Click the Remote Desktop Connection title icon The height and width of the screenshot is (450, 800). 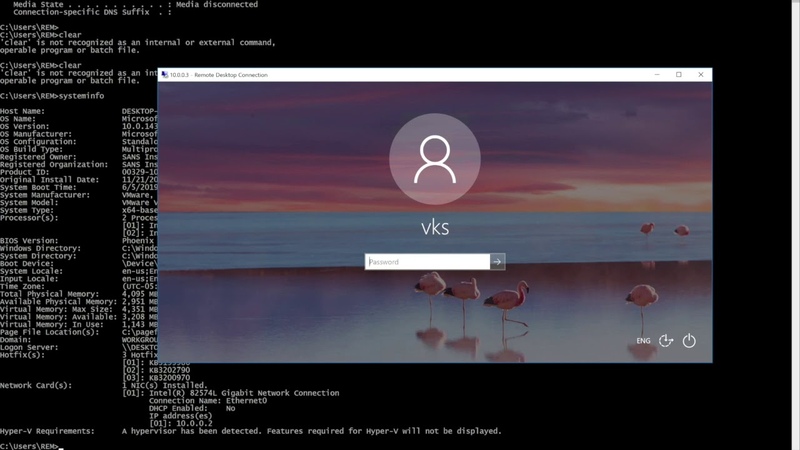(x=164, y=75)
